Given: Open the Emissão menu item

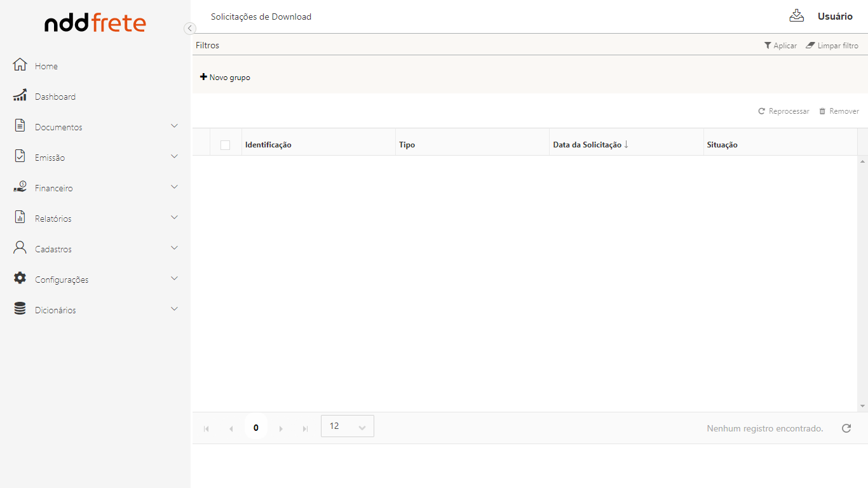Looking at the screenshot, I should pos(50,158).
